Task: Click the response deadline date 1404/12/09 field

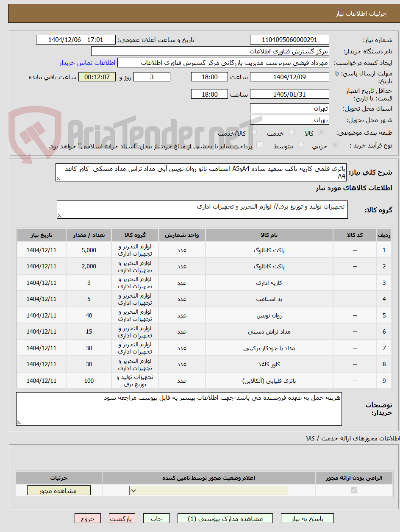Action: 289,77
